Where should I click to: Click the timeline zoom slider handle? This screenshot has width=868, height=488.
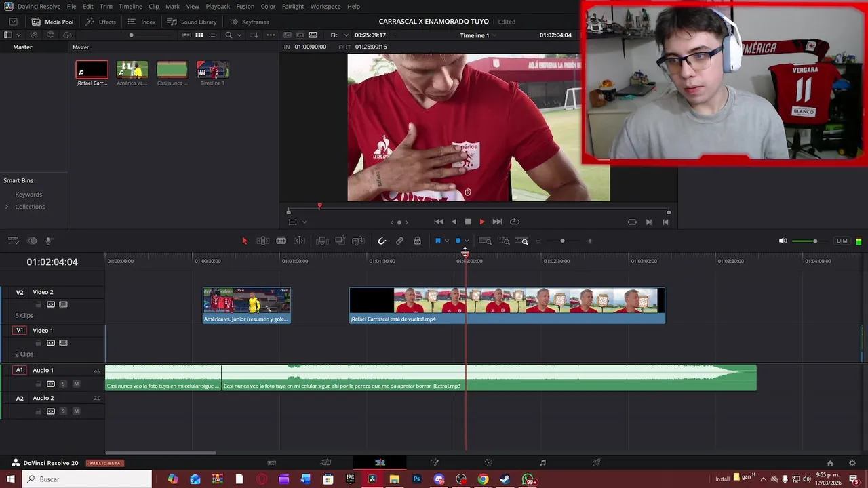pyautogui.click(x=562, y=241)
